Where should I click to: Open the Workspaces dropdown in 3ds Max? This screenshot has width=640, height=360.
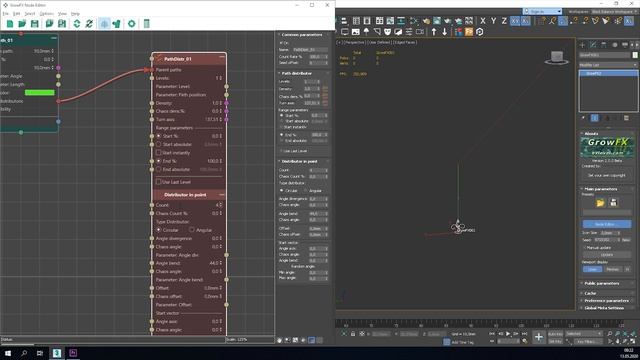pyautogui.click(x=614, y=11)
